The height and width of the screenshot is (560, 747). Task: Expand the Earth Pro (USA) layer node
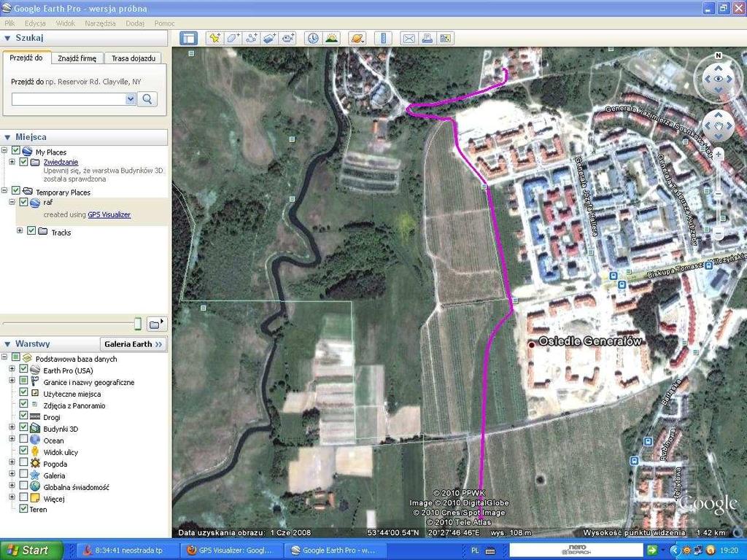tap(12, 368)
